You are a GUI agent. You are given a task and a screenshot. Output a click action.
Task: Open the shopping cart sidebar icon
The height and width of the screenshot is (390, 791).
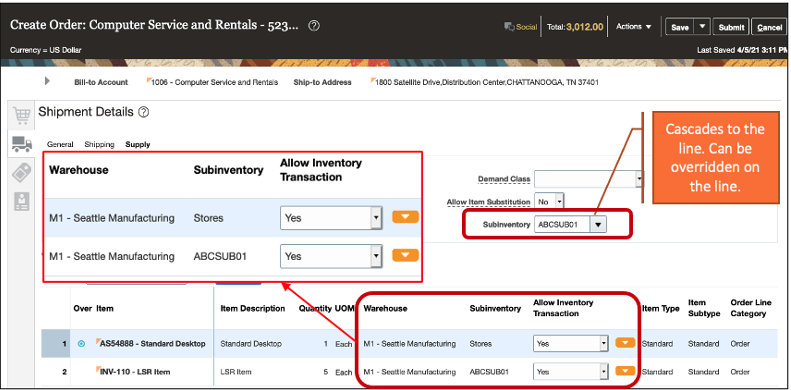click(x=21, y=116)
